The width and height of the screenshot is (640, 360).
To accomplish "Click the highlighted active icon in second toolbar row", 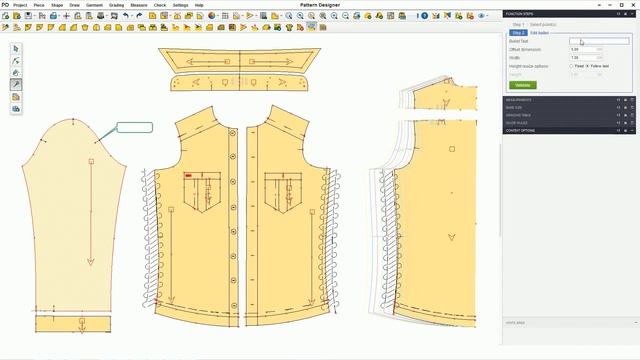I will coord(312,27).
